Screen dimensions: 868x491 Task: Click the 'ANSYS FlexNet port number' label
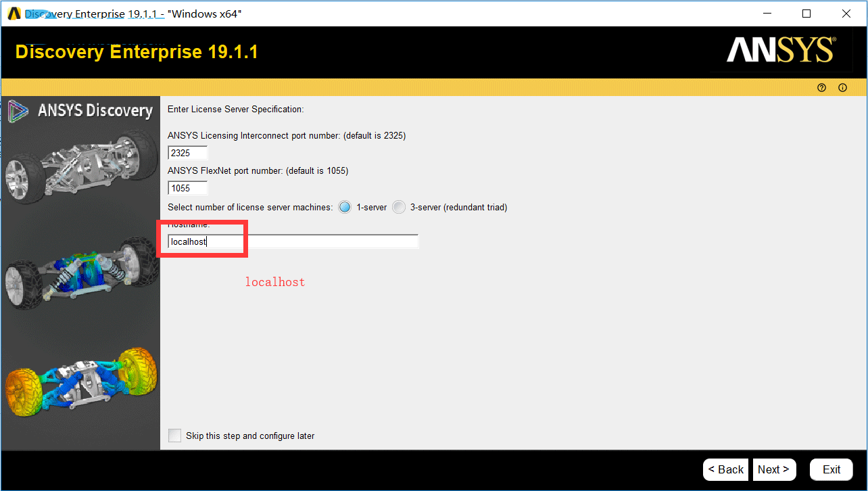pyautogui.click(x=258, y=171)
